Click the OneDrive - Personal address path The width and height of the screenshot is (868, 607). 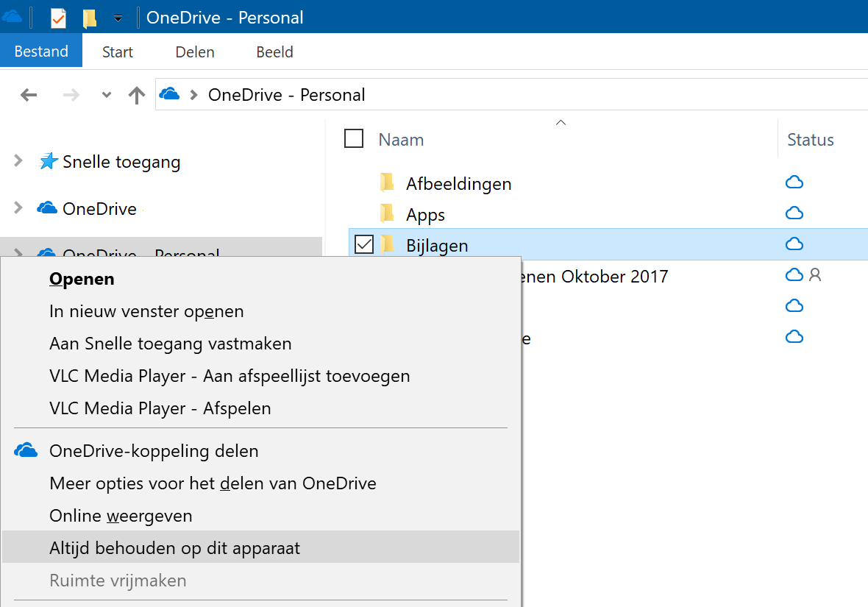tap(286, 95)
